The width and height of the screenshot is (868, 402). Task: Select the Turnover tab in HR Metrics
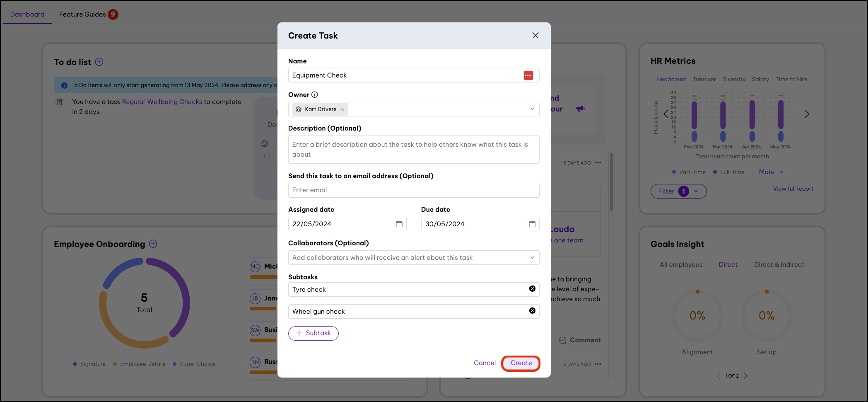pos(704,79)
